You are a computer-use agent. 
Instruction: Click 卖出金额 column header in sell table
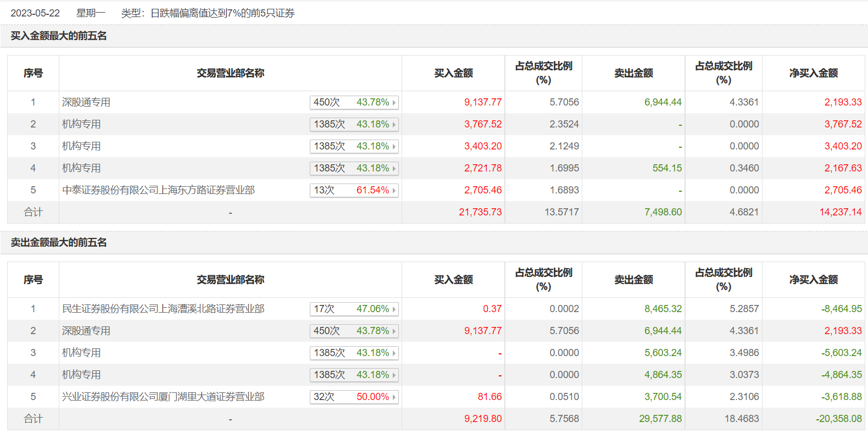pyautogui.click(x=633, y=280)
